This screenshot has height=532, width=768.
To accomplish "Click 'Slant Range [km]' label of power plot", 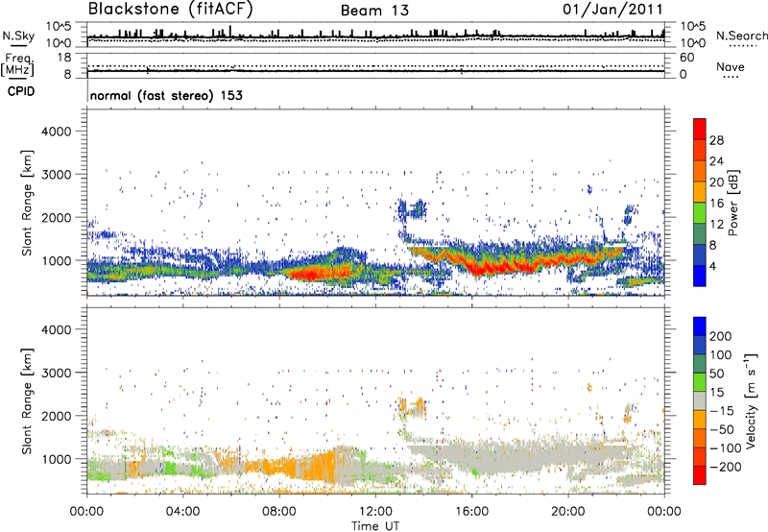I will (x=27, y=203).
